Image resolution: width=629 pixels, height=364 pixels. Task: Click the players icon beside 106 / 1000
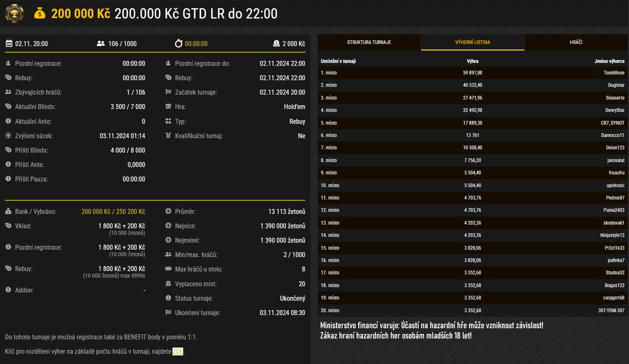(100, 43)
